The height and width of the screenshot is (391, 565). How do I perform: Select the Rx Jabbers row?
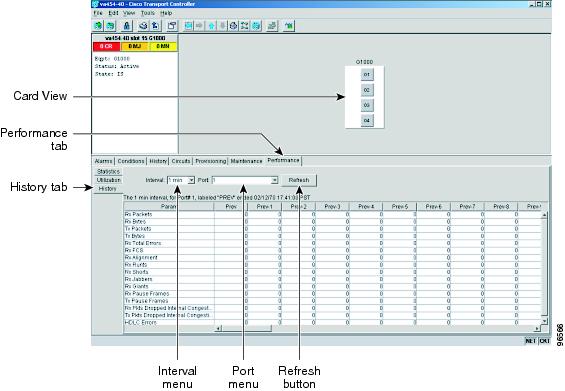pyautogui.click(x=332, y=279)
